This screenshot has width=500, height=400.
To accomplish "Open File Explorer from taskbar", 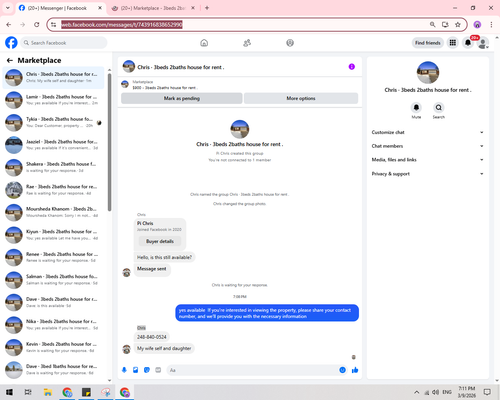I will [x=48, y=392].
